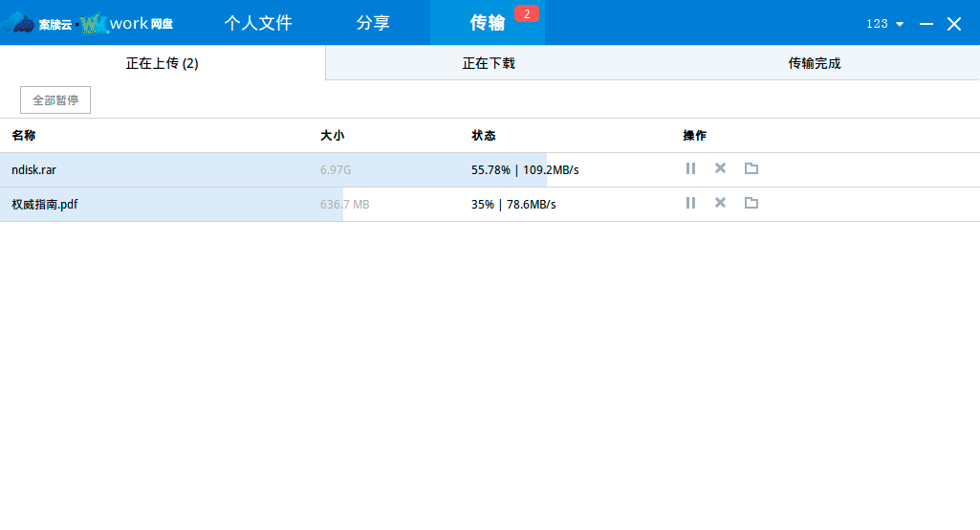
Task: Click the cloud logo in title bar
Action: pyautogui.click(x=17, y=23)
